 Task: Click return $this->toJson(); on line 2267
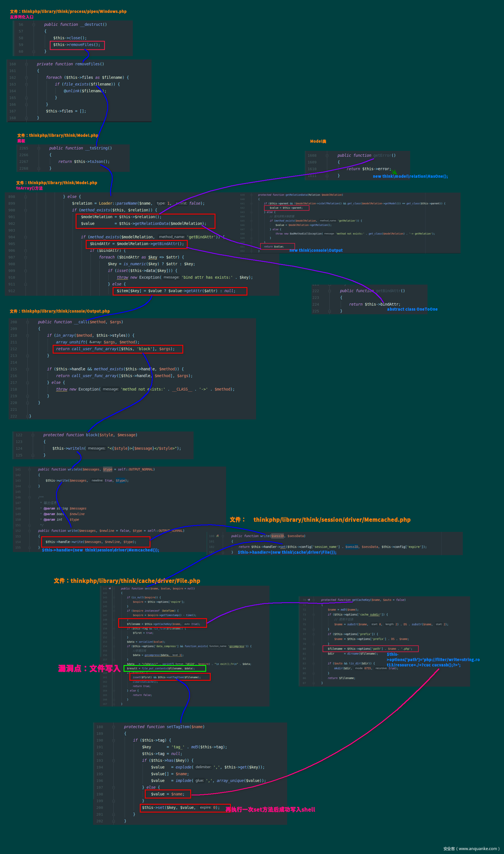pyautogui.click(x=84, y=162)
